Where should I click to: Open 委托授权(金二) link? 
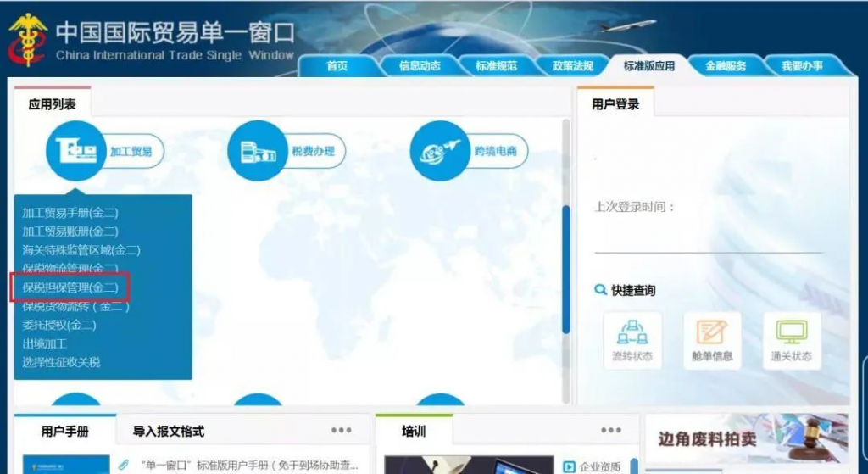coord(59,325)
